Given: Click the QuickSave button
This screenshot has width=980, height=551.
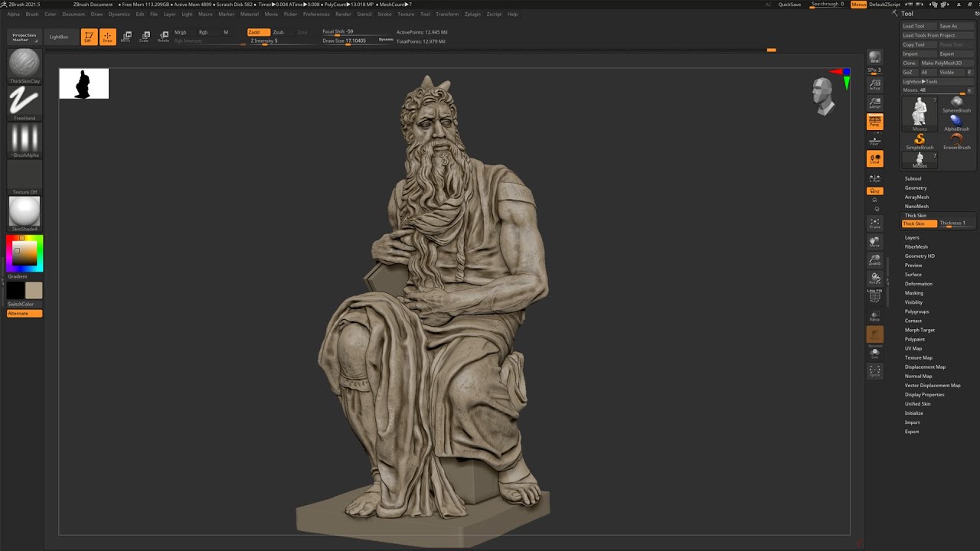Looking at the screenshot, I should coord(789,5).
